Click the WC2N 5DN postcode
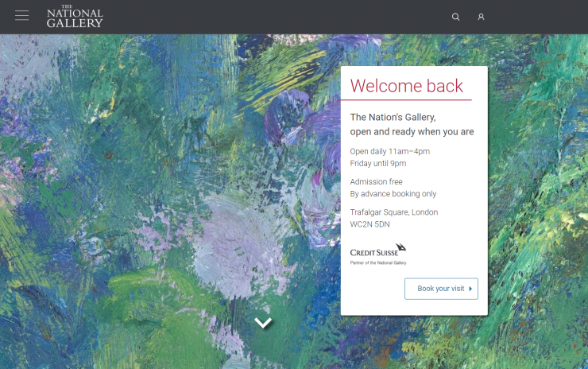This screenshot has width=588, height=369. tap(369, 224)
